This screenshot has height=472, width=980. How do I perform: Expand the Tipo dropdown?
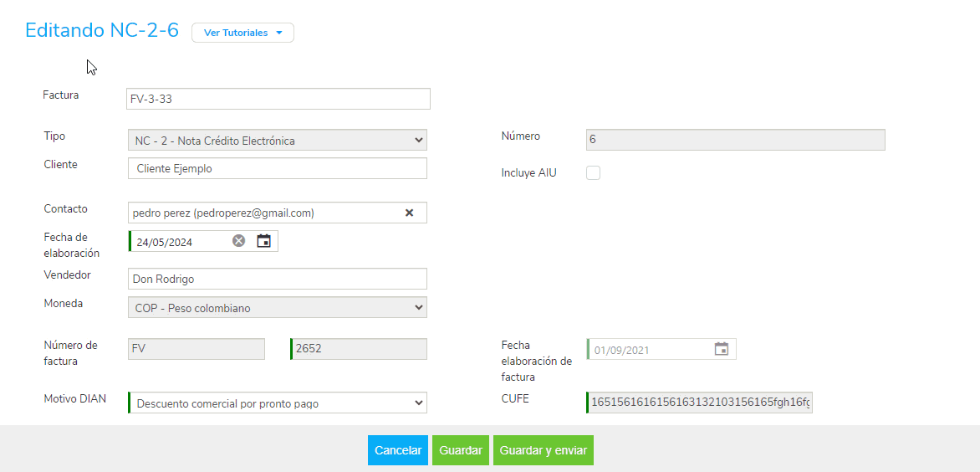coord(277,141)
